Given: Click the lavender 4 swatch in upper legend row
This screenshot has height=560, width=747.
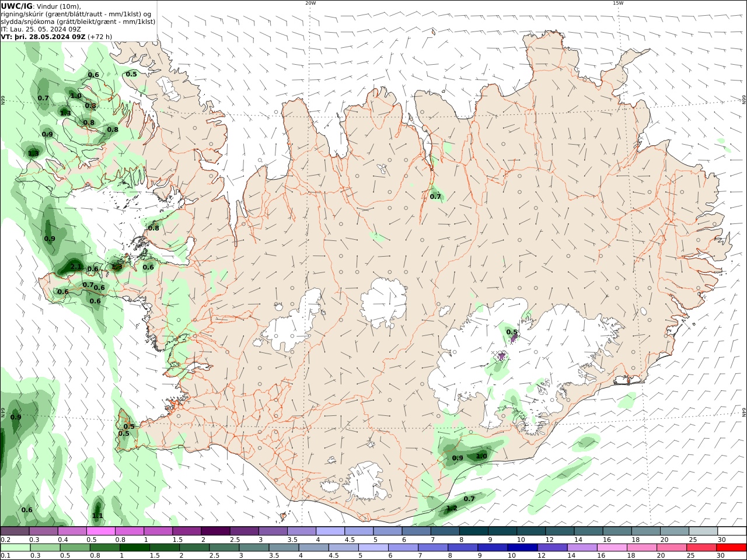Looking at the screenshot, I should point(330,531).
